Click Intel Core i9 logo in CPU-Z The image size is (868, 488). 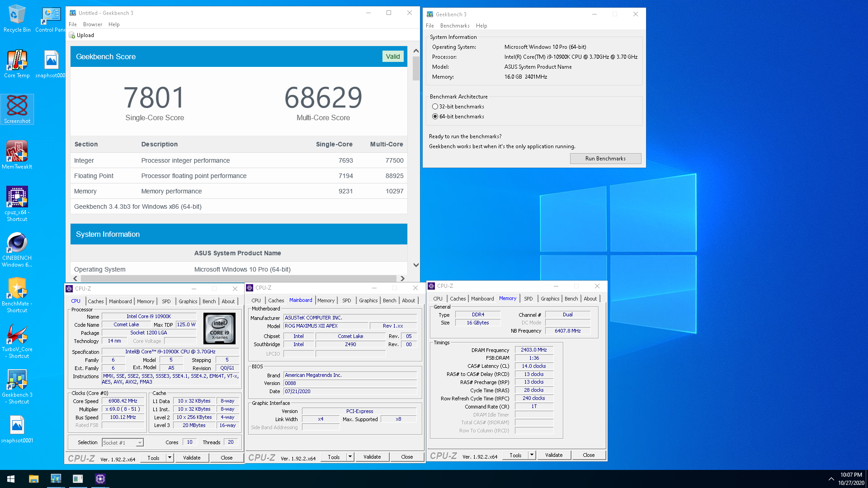pos(219,328)
